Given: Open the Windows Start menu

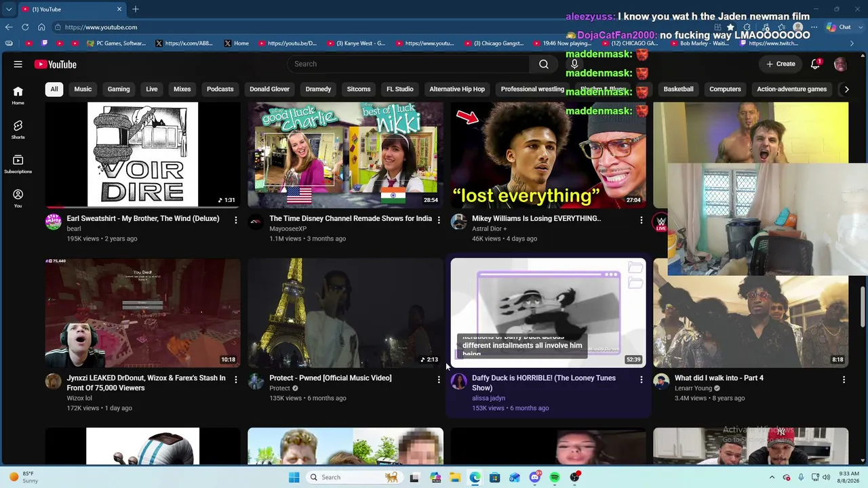Looking at the screenshot, I should (x=294, y=477).
